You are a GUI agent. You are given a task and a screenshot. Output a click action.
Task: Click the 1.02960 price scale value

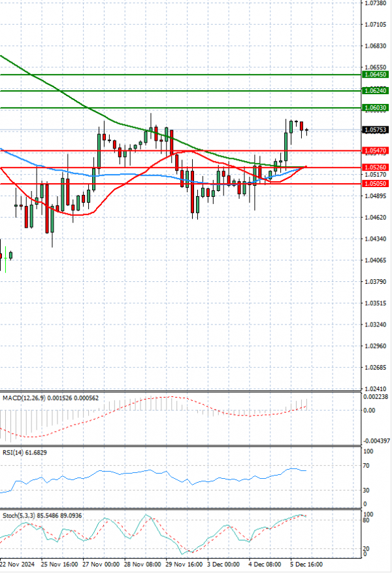(x=376, y=346)
